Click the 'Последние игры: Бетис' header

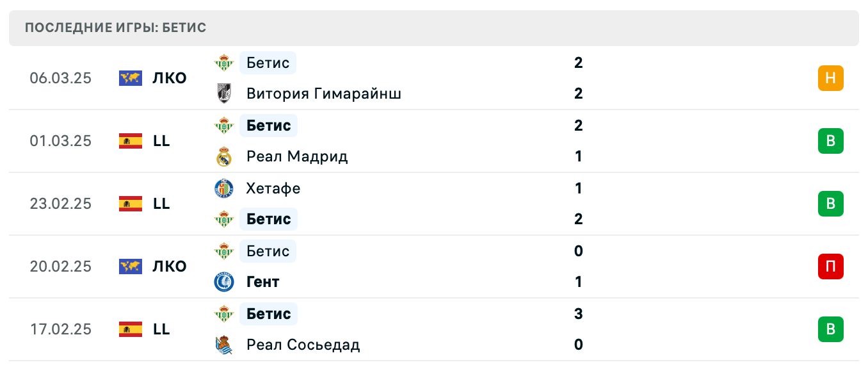point(116,28)
